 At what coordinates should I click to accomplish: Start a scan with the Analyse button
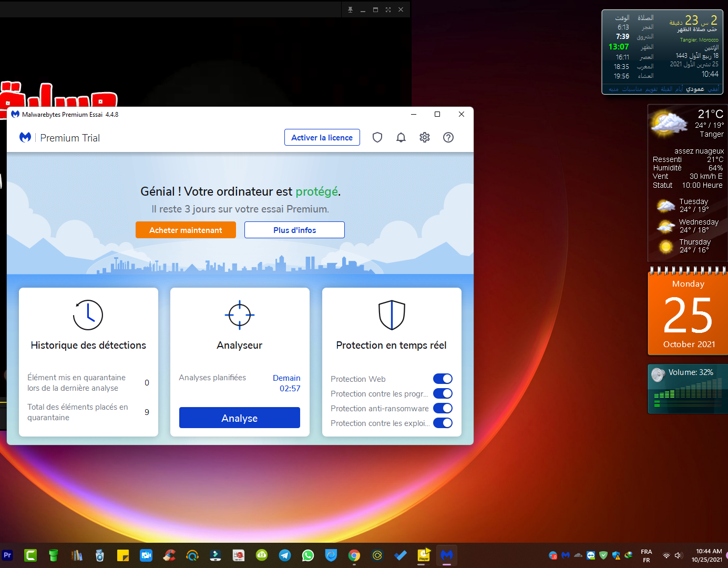click(240, 418)
